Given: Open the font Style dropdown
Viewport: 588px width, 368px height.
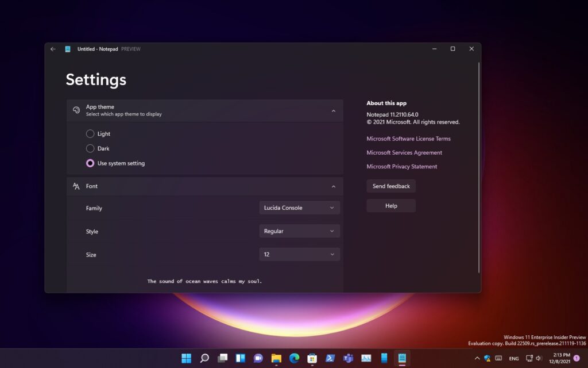Looking at the screenshot, I should click(x=299, y=231).
